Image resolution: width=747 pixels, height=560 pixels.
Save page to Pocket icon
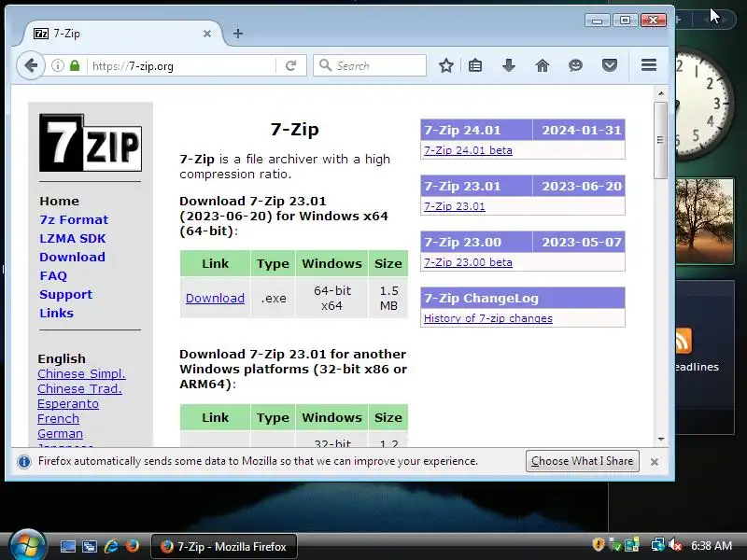click(610, 65)
